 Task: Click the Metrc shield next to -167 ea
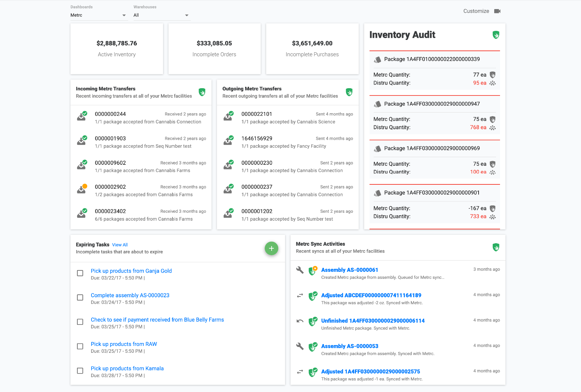[493, 209]
